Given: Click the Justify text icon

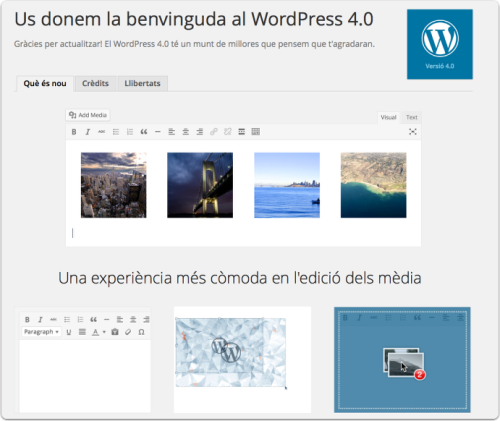Looking at the screenshot, I should [x=82, y=332].
